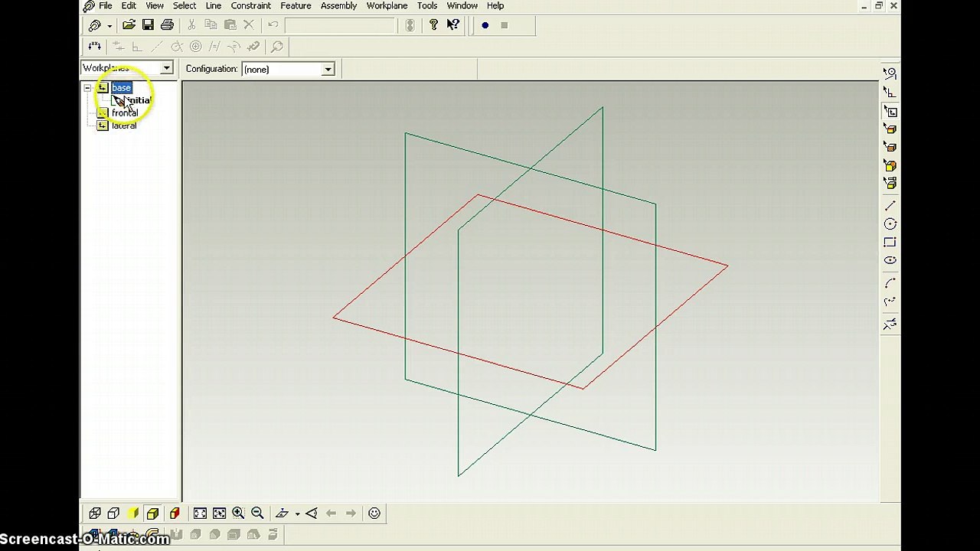This screenshot has height=551, width=980.
Task: Click Autoscale selection icon
Action: (x=219, y=514)
